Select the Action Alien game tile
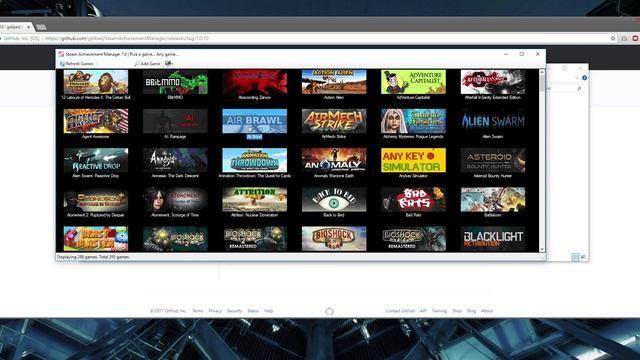Viewport: 640px width, 360px height. coord(334,85)
